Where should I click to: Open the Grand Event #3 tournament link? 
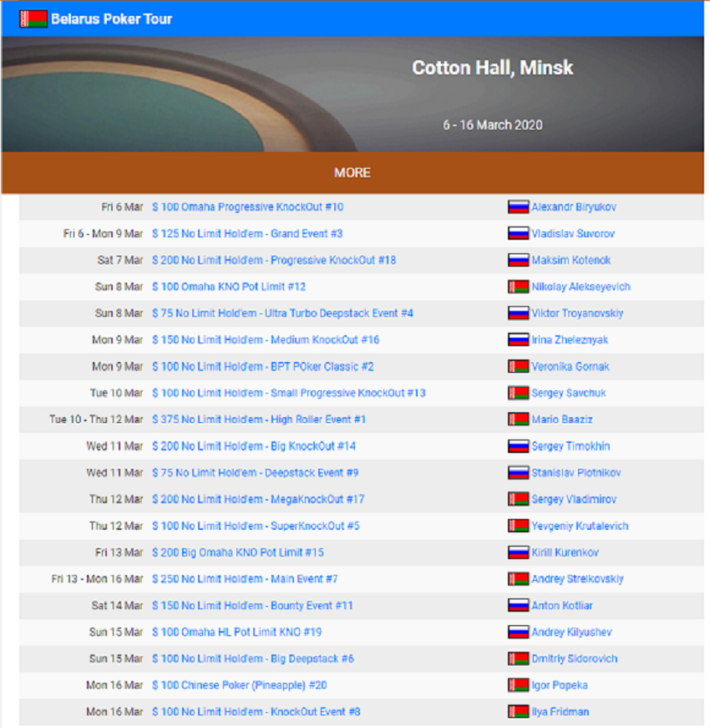click(247, 233)
